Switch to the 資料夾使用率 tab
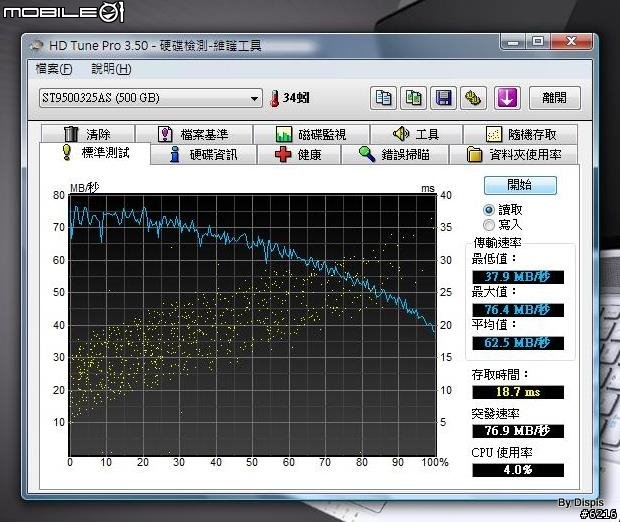620x522 pixels. [514, 155]
